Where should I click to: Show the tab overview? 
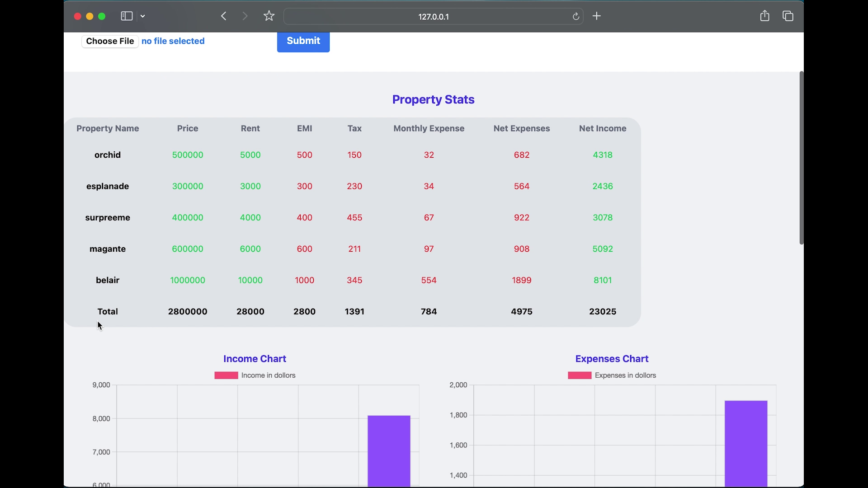788,16
